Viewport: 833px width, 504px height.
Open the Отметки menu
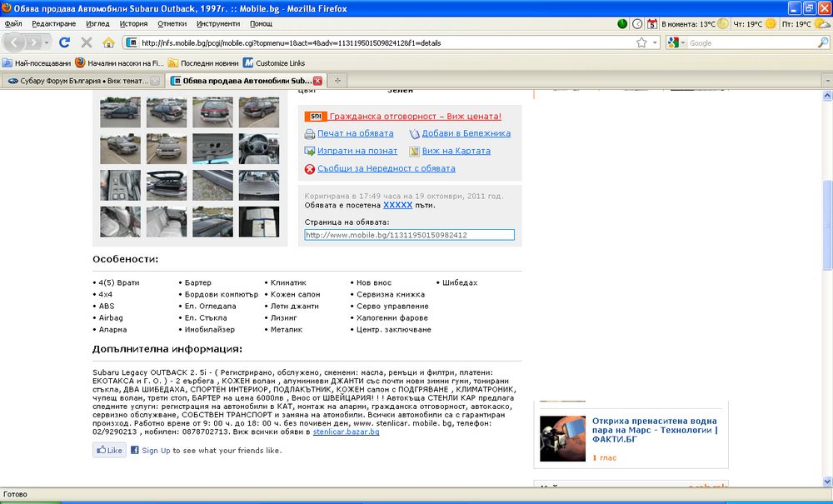pyautogui.click(x=172, y=24)
